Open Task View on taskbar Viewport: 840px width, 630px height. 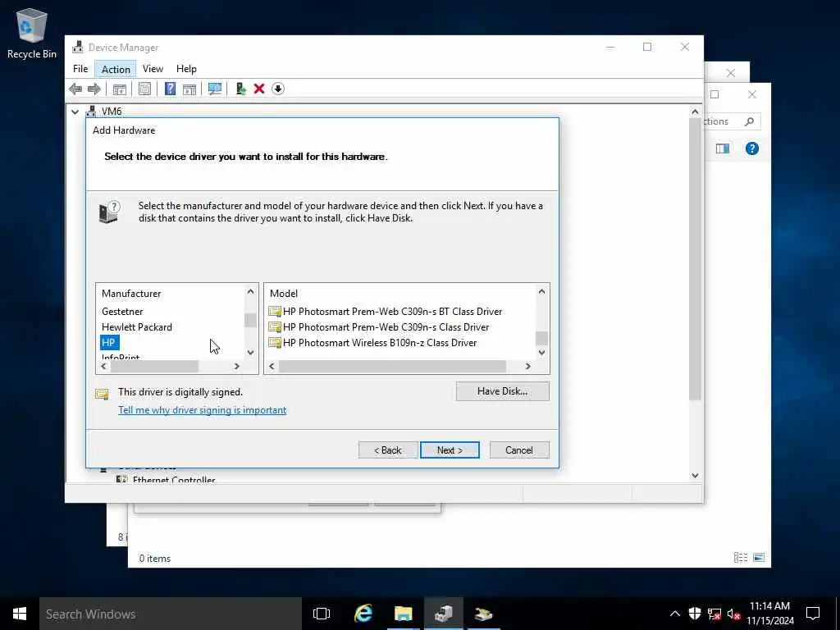point(322,614)
